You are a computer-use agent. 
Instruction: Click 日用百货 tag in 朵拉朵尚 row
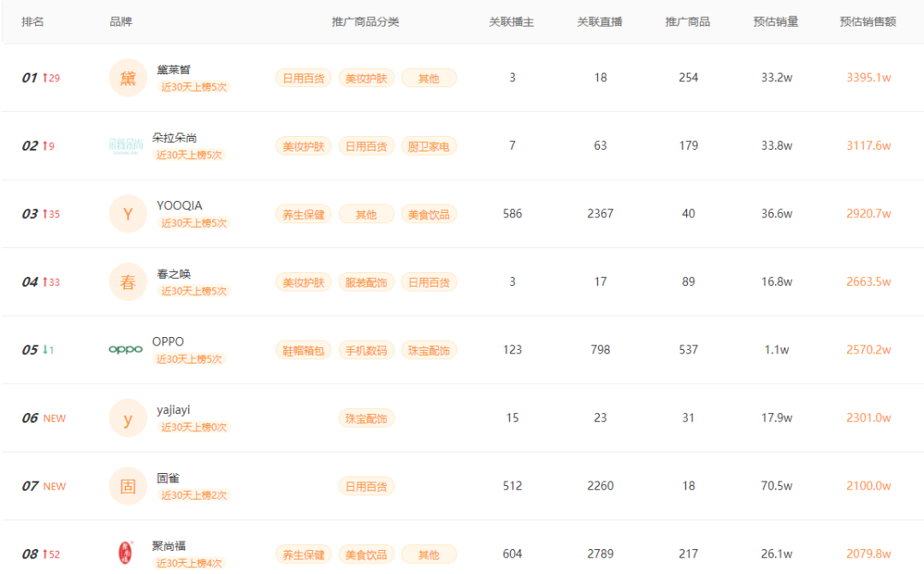point(366,146)
